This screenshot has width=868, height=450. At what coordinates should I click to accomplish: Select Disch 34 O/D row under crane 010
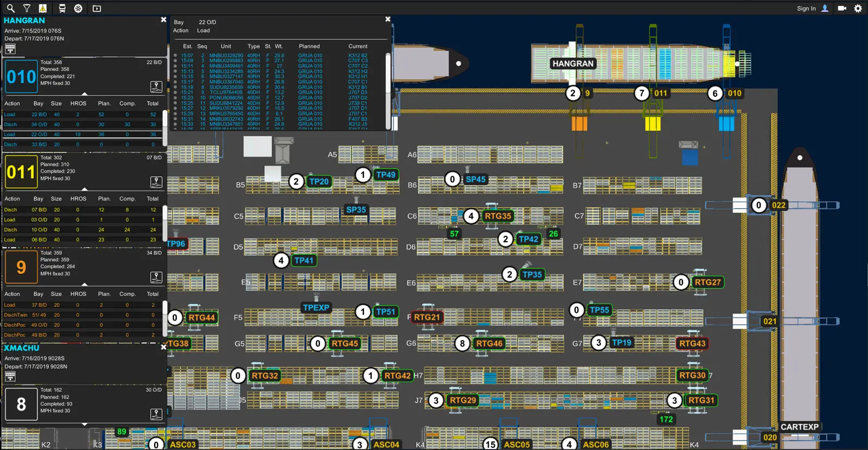tap(82, 124)
